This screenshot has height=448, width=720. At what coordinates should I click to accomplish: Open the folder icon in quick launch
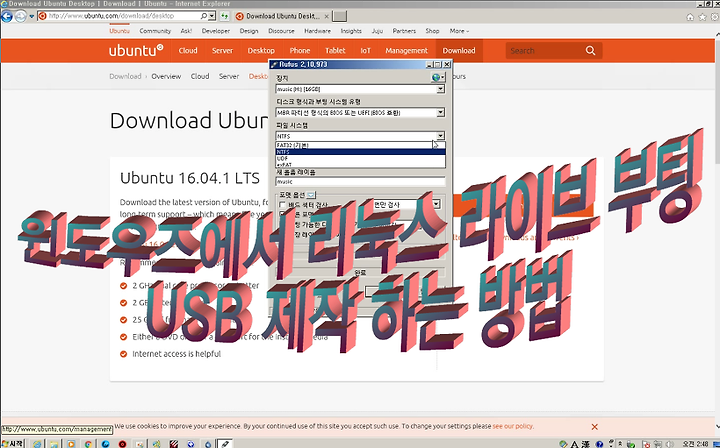(x=54, y=444)
